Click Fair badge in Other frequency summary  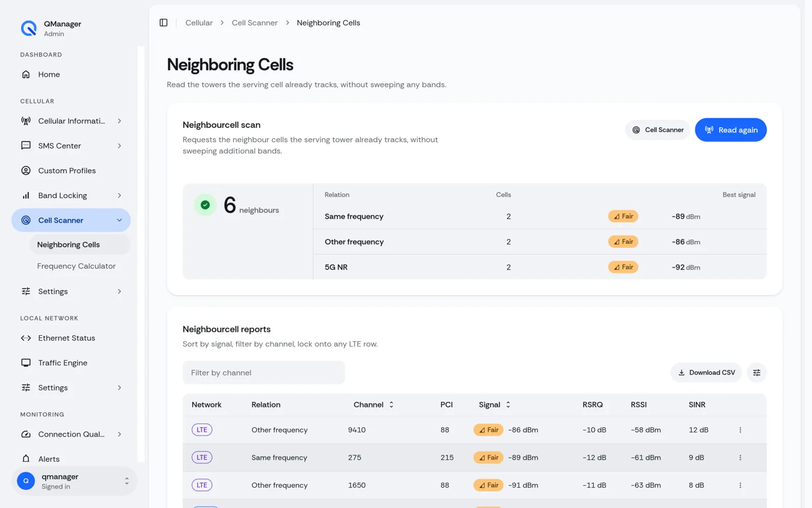tap(623, 242)
